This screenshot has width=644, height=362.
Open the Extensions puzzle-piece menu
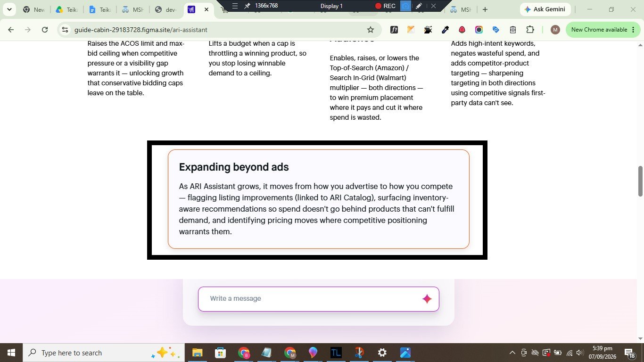[530, 30]
